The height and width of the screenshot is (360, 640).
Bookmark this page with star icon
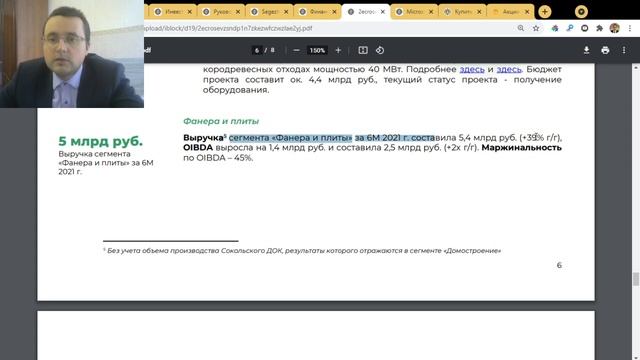tap(536, 28)
